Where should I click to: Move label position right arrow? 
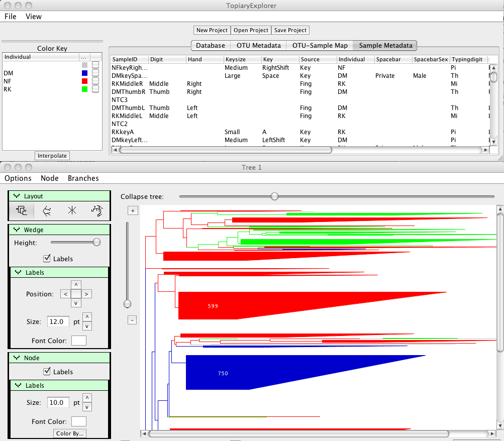pyautogui.click(x=86, y=294)
